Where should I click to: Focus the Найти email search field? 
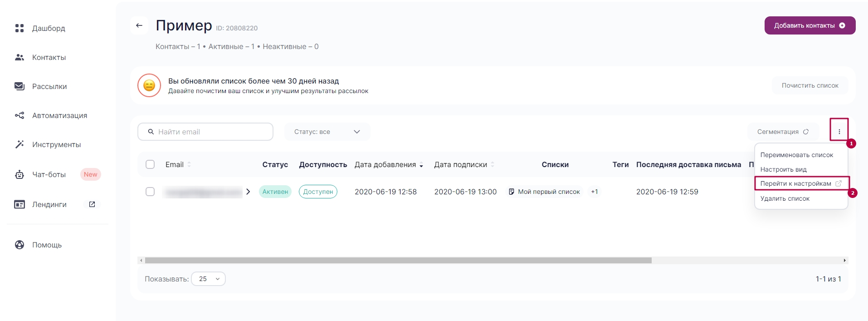[205, 132]
